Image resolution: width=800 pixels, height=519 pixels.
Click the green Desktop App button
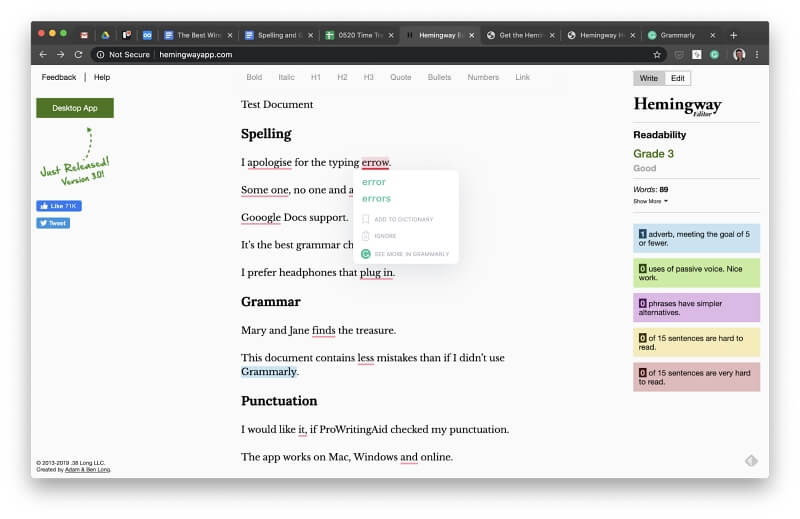(75, 108)
